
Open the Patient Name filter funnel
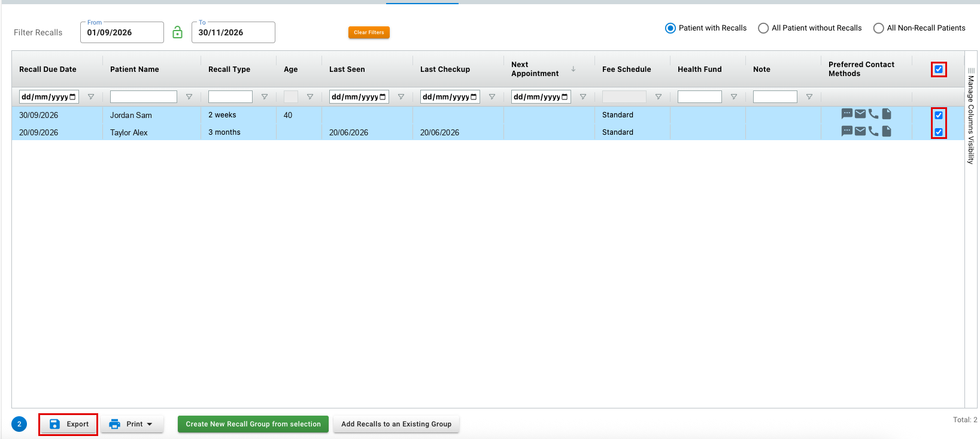coord(189,96)
